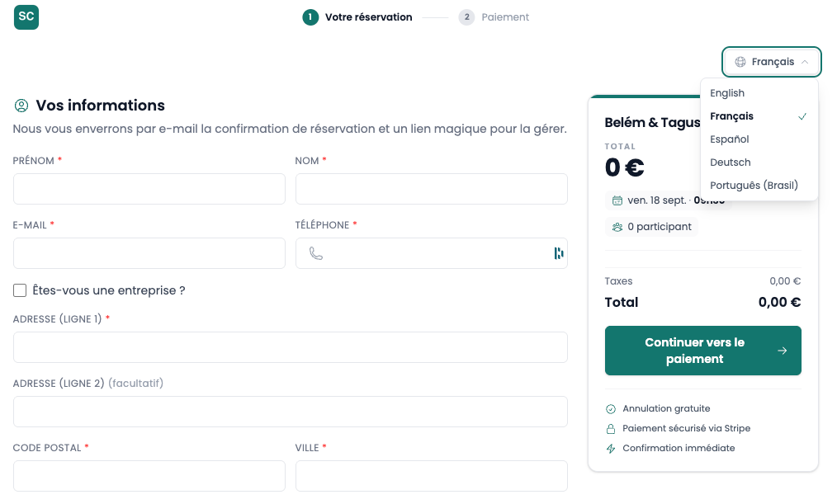Check the Êtes-vous une entreprise box
The height and width of the screenshot is (504, 837).
[20, 290]
